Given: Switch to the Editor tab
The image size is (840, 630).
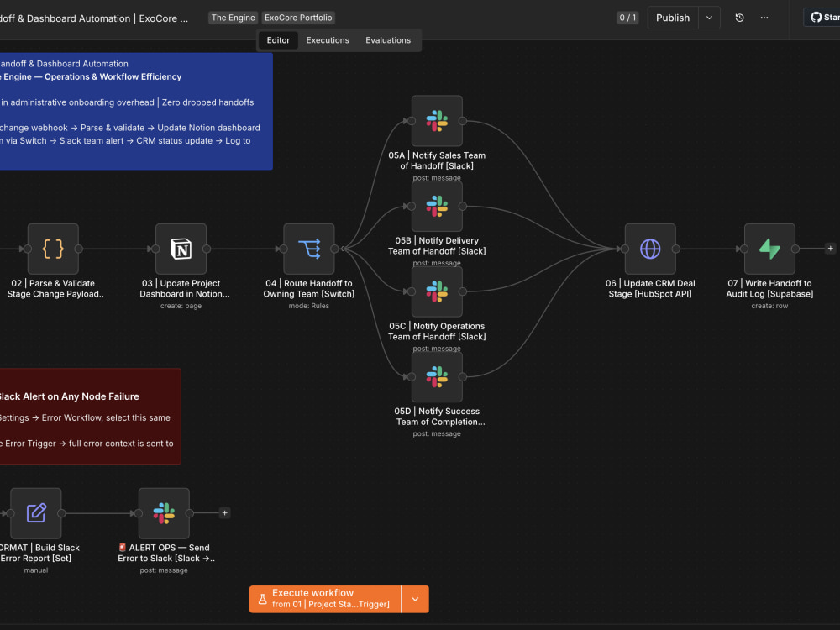Looking at the screenshot, I should click(279, 40).
